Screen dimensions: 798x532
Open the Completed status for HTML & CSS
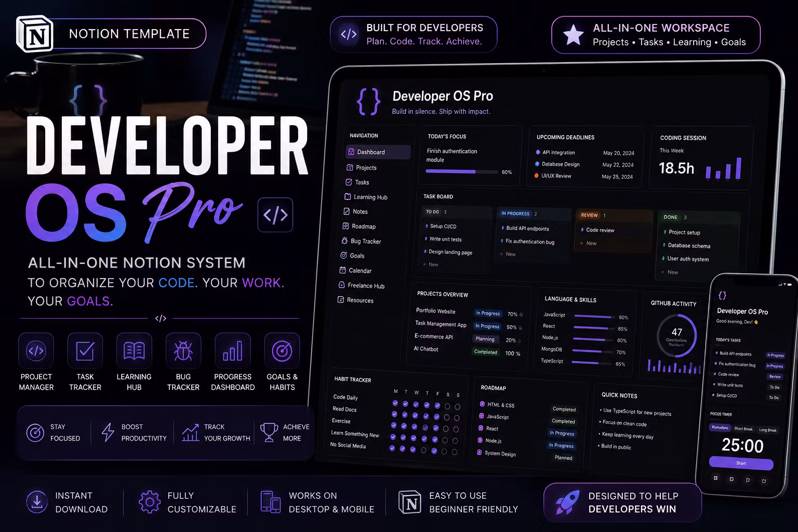coord(564,409)
